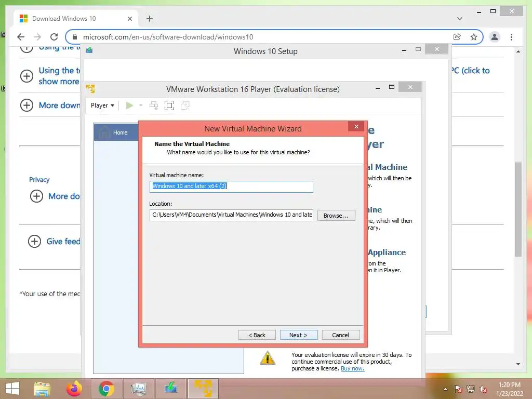Expand the 'Using the tool... show more' section
532x399 pixels.
[x=27, y=76]
